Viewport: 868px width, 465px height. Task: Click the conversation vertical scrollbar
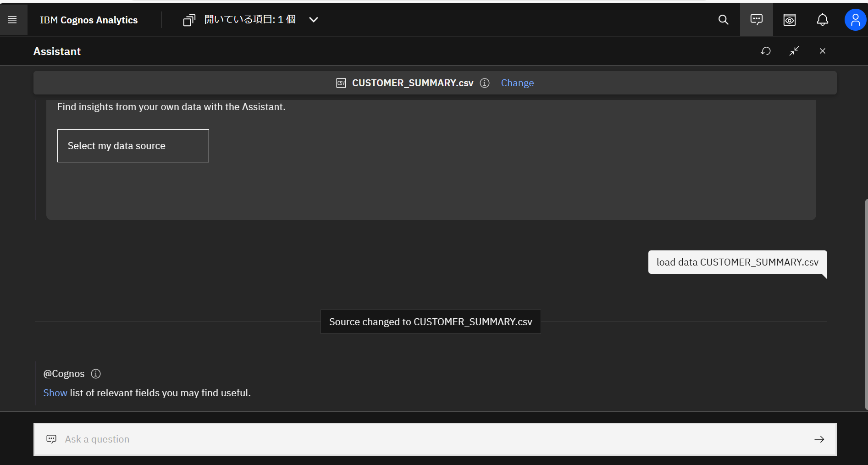point(866,304)
